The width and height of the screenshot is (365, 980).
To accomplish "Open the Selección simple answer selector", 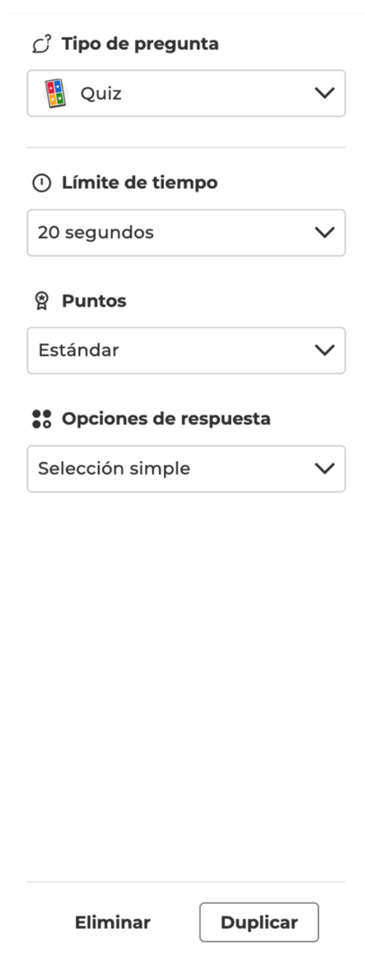I will coord(186,469).
